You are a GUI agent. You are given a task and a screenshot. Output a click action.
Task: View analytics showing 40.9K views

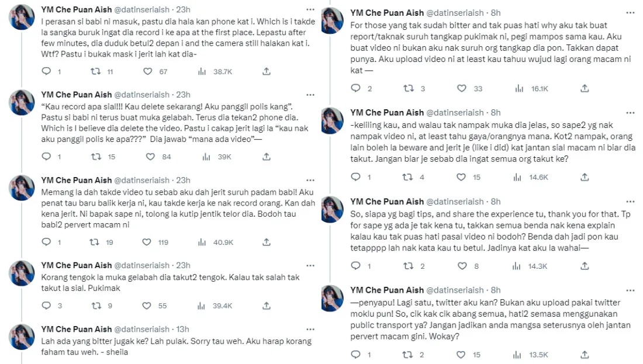click(x=202, y=242)
